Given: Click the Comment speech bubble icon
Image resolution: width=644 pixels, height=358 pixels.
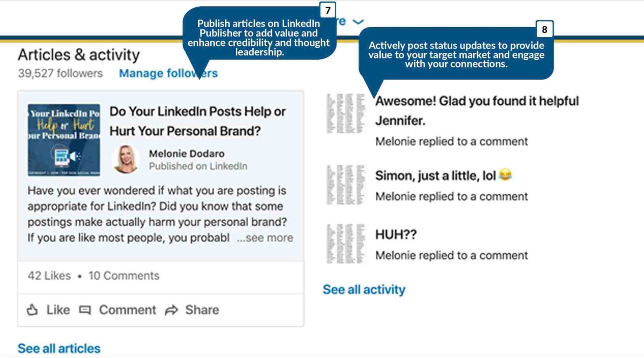Looking at the screenshot, I should point(85,310).
